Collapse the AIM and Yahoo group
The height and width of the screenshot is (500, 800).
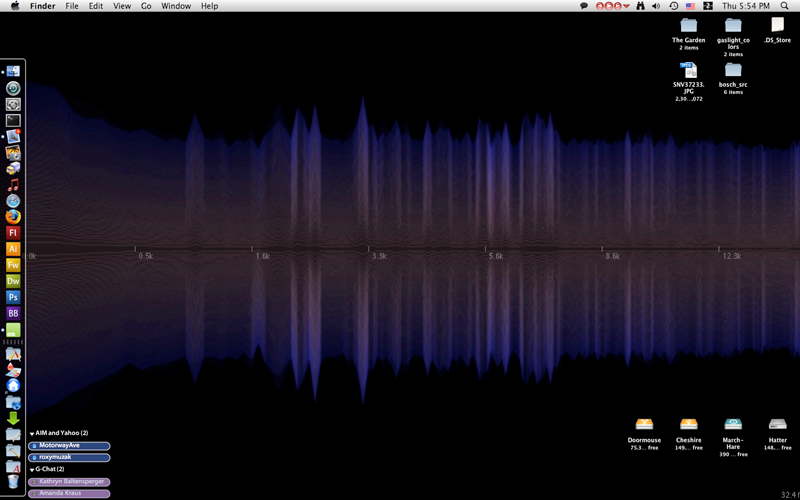32,433
